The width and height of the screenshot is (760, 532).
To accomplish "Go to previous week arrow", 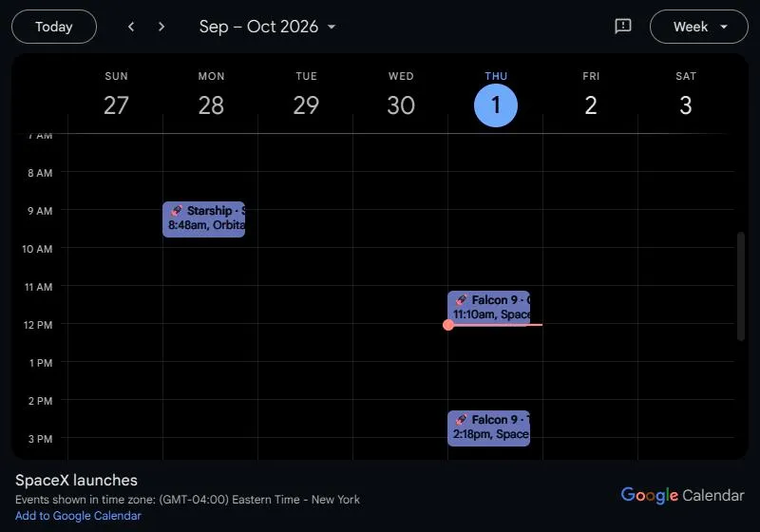I will tap(131, 27).
